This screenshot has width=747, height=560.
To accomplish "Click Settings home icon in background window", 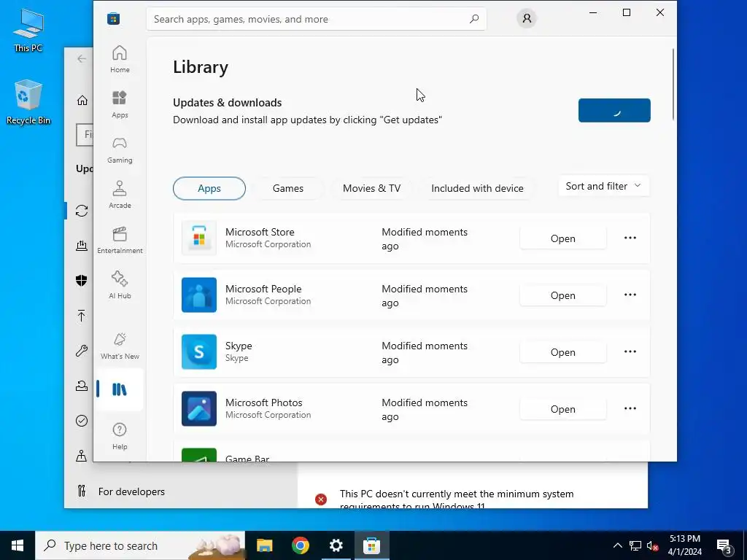I will 82,100.
